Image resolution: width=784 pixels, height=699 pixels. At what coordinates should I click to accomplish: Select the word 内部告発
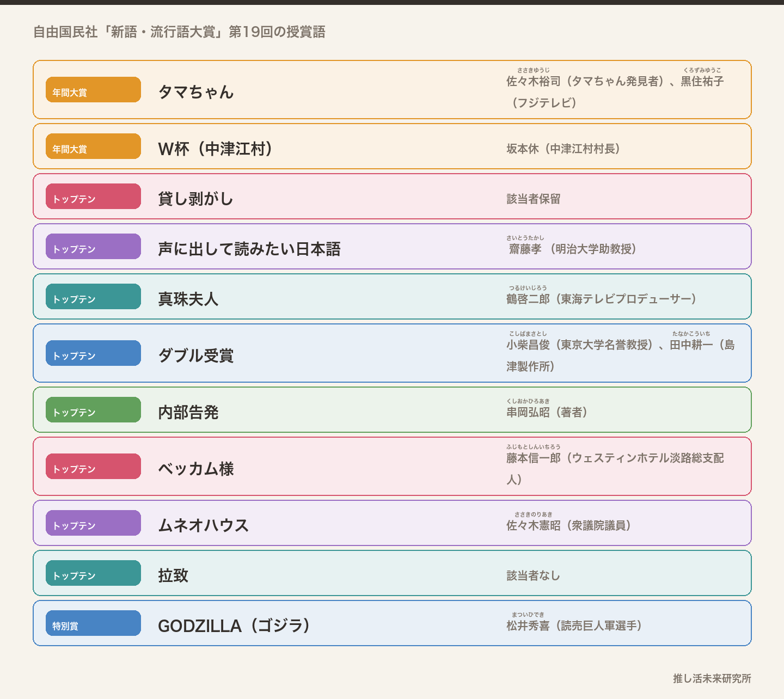188,412
